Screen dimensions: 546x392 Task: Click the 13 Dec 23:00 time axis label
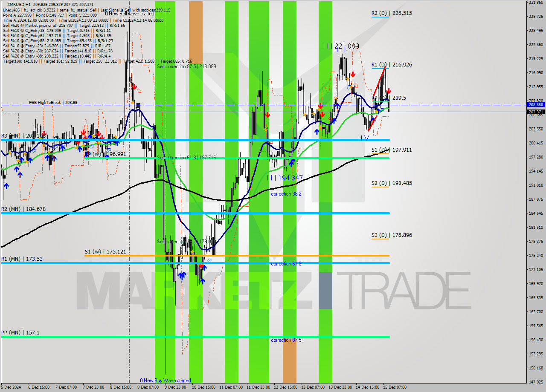coord(340,387)
